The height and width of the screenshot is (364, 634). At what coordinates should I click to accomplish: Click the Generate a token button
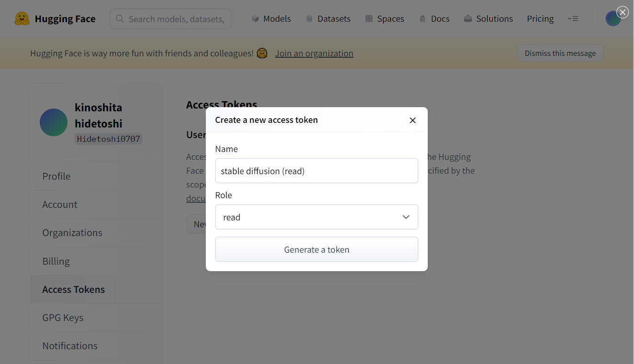pos(317,249)
